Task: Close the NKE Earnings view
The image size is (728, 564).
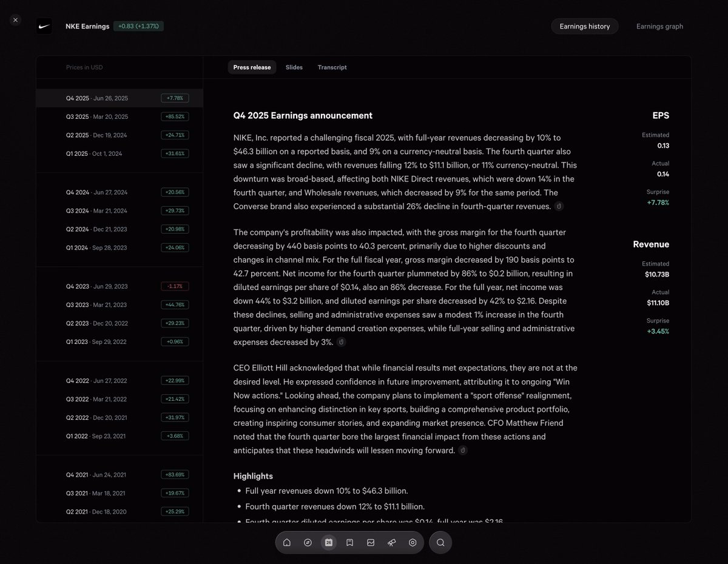Action: point(15,20)
